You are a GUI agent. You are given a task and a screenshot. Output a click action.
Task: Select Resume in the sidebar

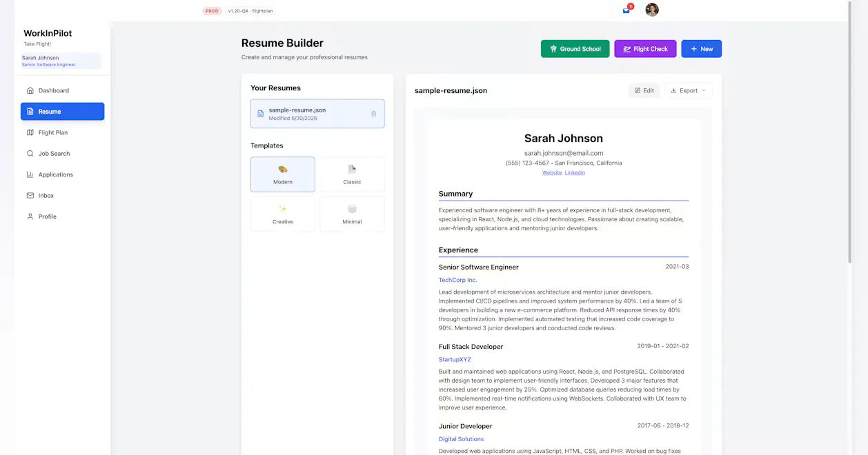pos(62,112)
